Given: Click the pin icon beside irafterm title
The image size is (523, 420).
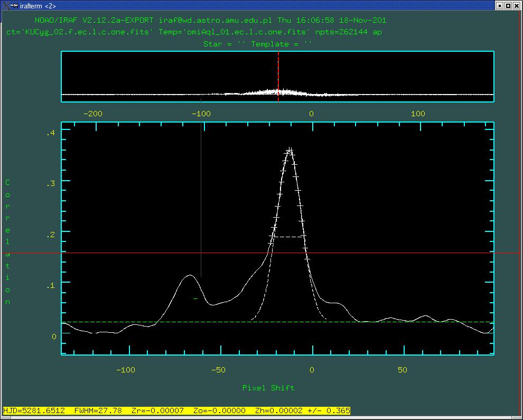Looking at the screenshot, I should point(14,6).
